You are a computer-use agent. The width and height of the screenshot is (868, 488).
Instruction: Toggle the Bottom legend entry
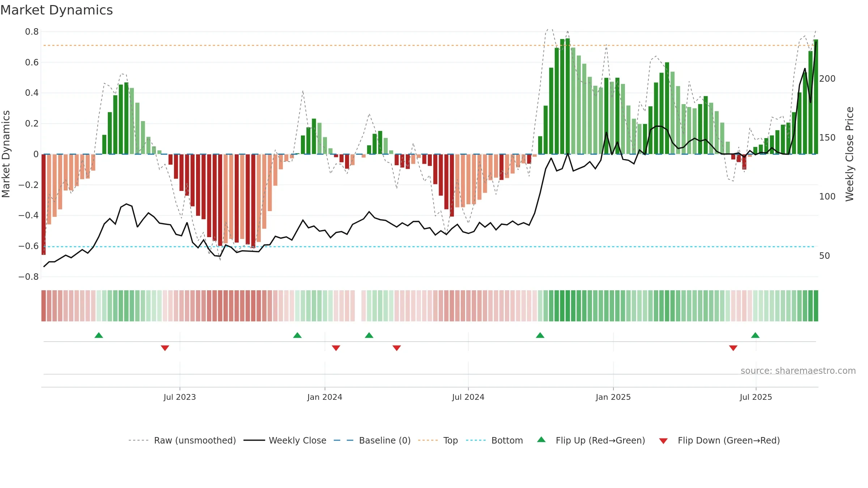coord(494,440)
